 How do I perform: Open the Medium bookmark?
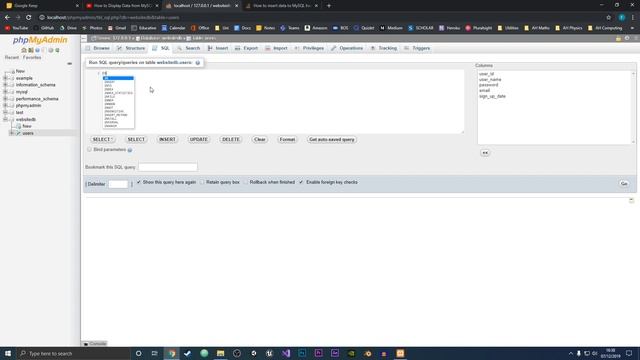[391, 28]
